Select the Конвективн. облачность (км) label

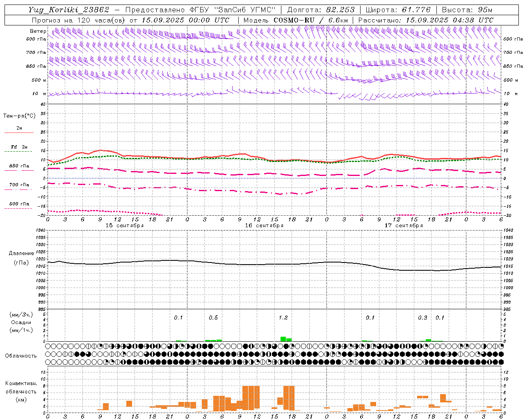click(x=21, y=391)
